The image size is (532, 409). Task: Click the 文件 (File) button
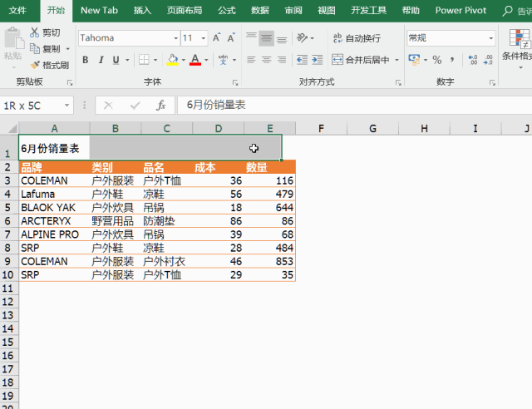click(x=17, y=10)
